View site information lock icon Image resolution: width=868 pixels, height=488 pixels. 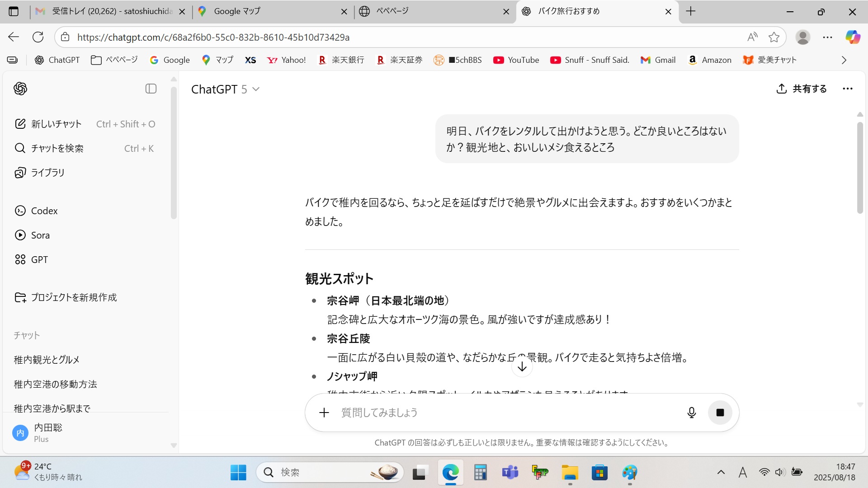(x=65, y=37)
